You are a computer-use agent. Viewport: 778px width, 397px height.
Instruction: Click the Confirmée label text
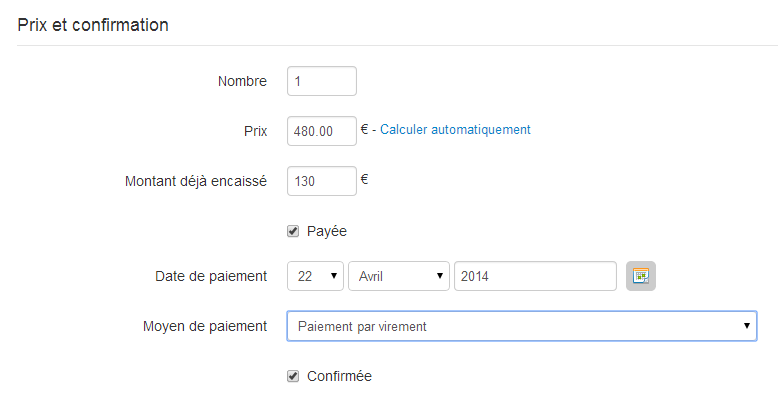pos(339,376)
